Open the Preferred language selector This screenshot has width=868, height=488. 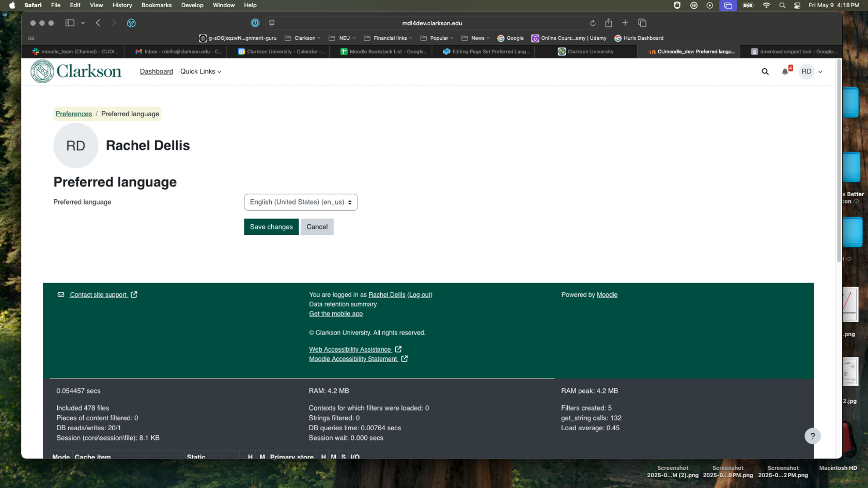coord(300,202)
